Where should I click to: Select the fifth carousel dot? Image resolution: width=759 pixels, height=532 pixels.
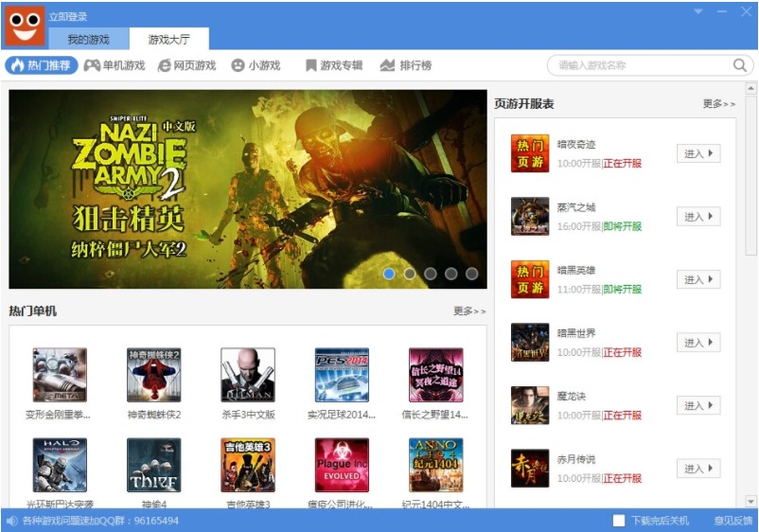click(x=472, y=274)
